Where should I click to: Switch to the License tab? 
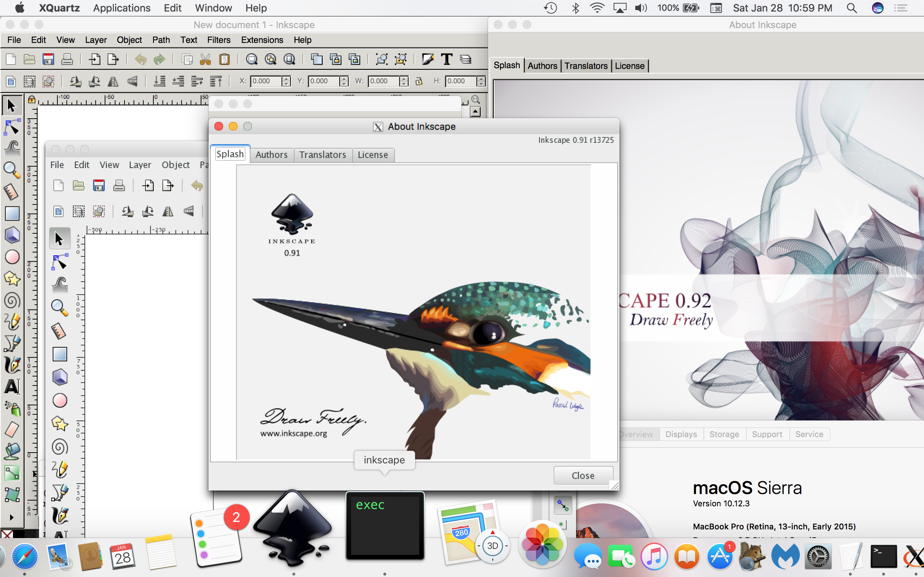point(372,154)
